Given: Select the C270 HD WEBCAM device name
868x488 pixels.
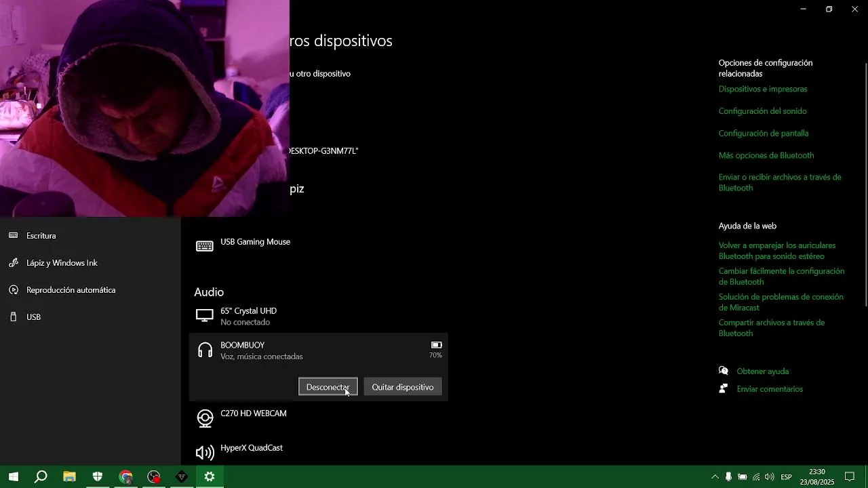Looking at the screenshot, I should pos(253,413).
